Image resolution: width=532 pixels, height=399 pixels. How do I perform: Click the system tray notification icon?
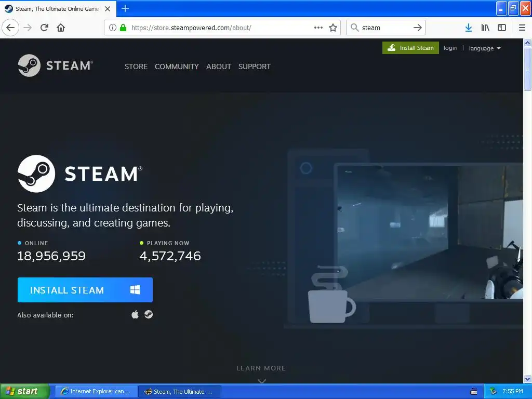click(493, 392)
